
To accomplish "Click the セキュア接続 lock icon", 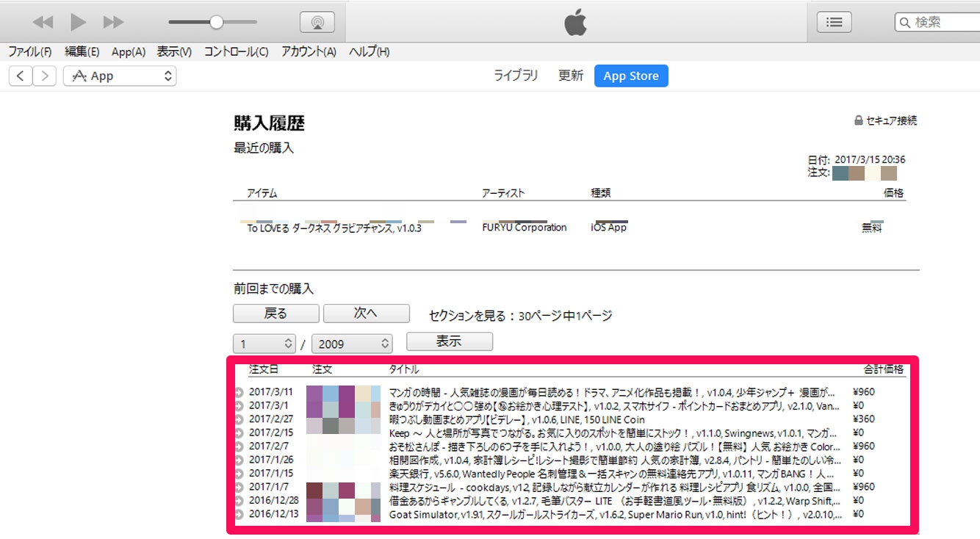I will (857, 120).
